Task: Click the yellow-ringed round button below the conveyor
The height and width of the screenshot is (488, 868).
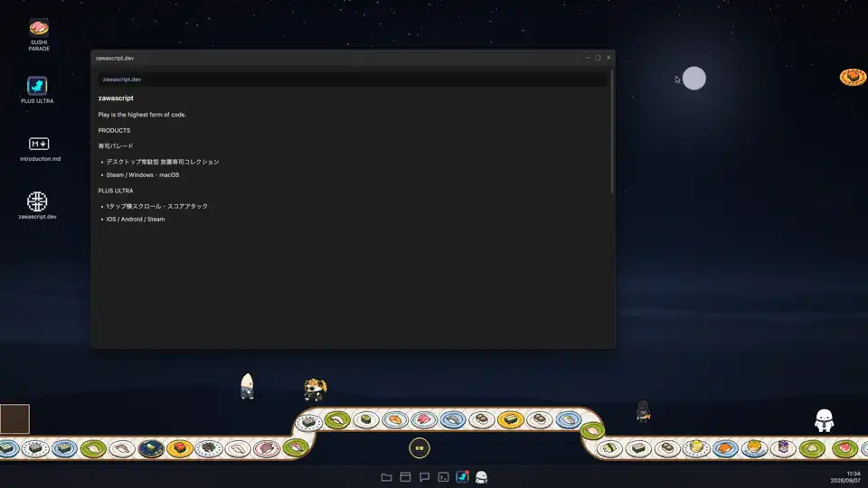Action: (420, 448)
